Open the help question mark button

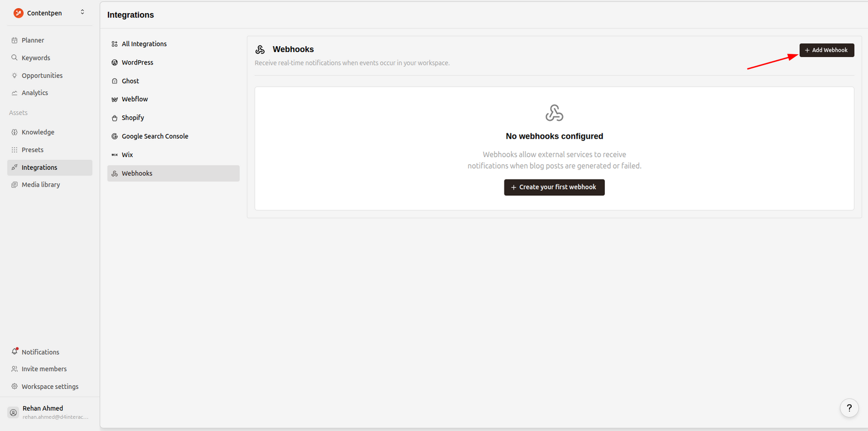click(x=849, y=408)
